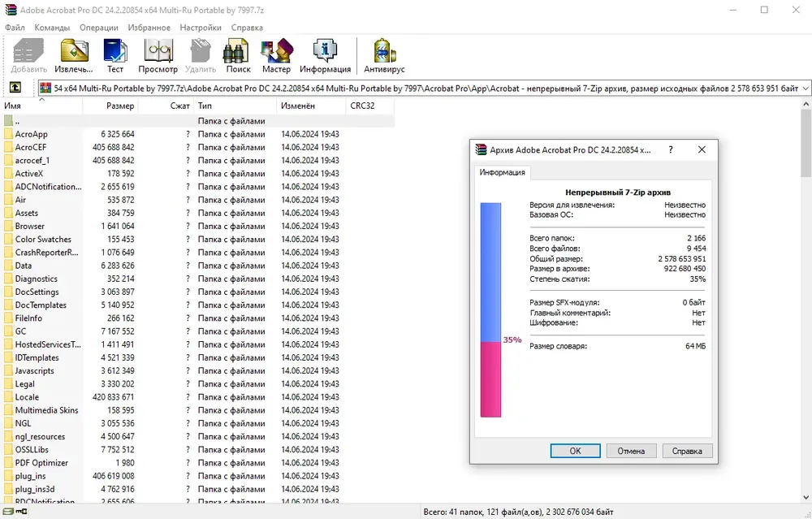812x519 pixels.
Task: Open the Избранное menu
Action: click(x=149, y=28)
